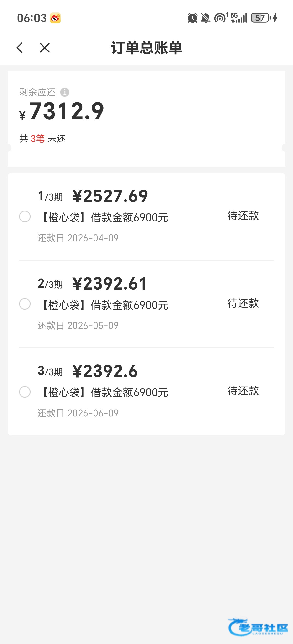Tap the 共3笔未还 unpaid count
Screen dimensions: 293x644
pos(42,139)
